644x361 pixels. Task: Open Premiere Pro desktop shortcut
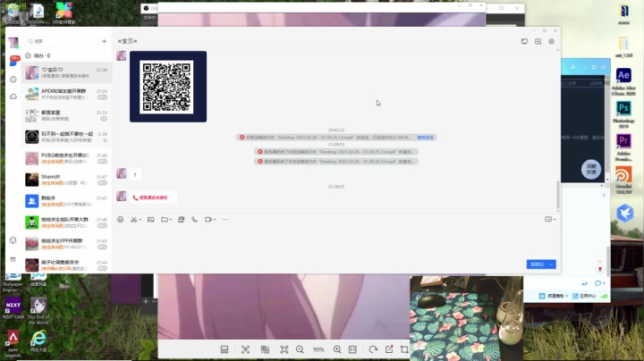pyautogui.click(x=623, y=147)
